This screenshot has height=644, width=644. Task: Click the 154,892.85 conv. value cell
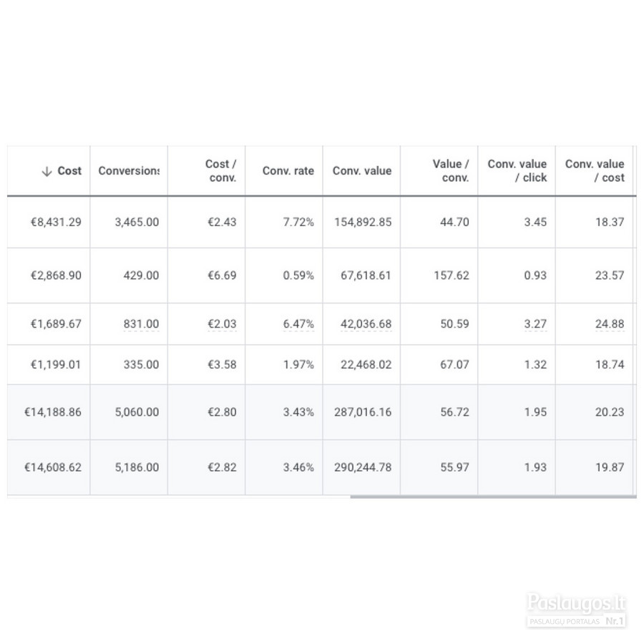[x=363, y=223]
